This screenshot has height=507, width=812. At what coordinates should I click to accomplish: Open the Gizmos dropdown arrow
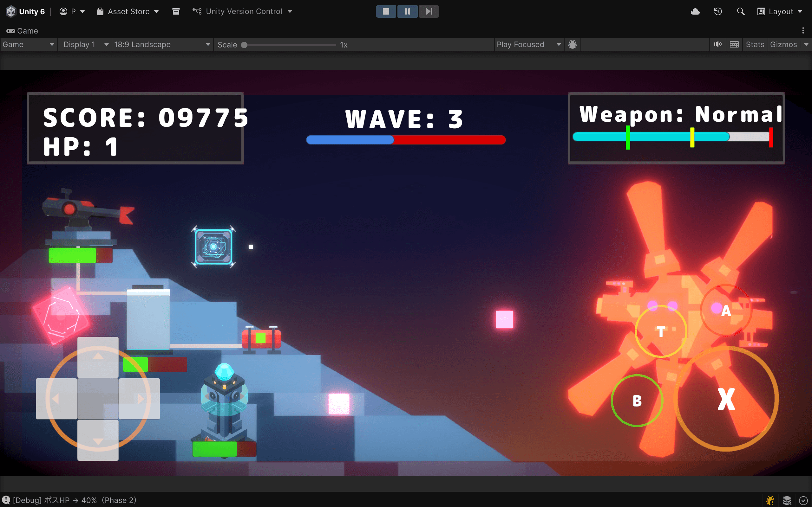pos(806,44)
